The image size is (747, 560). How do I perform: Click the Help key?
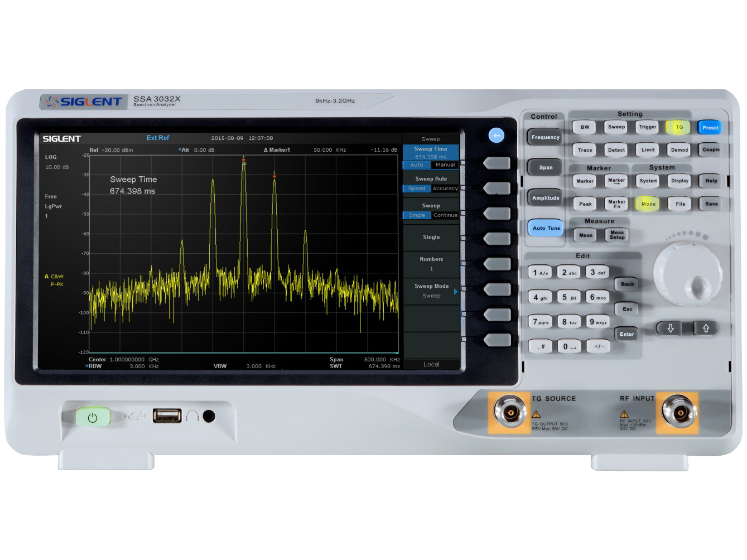[x=711, y=181]
